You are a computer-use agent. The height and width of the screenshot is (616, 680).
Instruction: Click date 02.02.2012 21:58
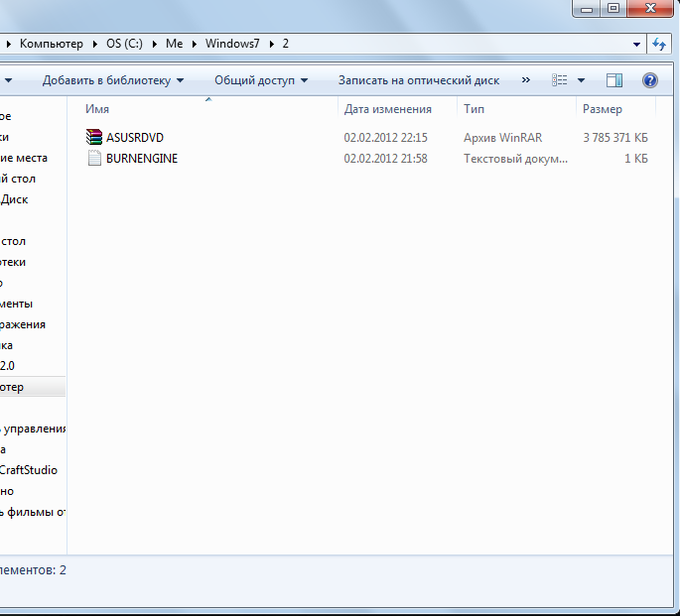(385, 159)
